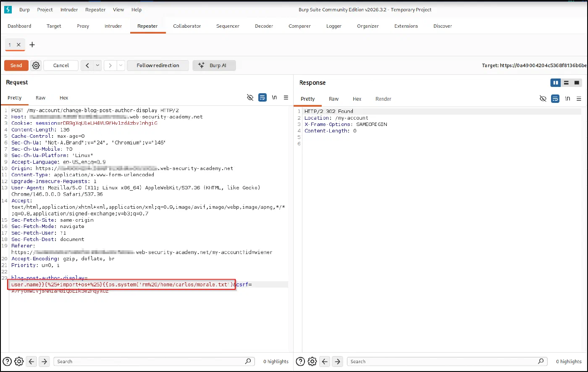Jump to previous match in Response search
This screenshot has width=588, height=372.
click(x=325, y=362)
